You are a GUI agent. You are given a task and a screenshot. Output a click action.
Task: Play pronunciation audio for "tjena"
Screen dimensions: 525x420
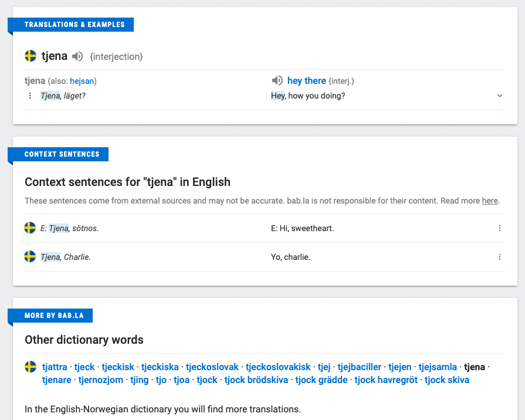point(77,56)
